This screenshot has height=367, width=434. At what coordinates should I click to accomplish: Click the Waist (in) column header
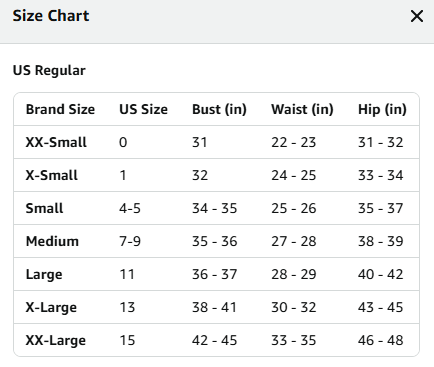302,109
